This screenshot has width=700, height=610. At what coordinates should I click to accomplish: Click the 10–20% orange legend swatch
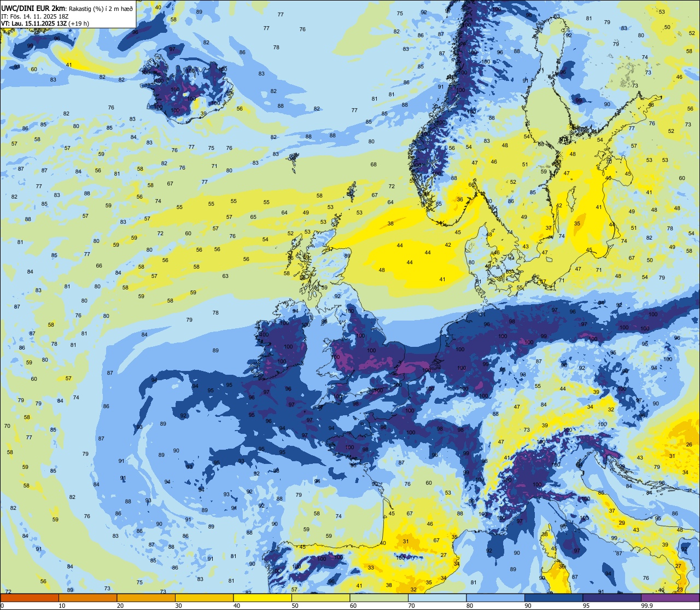pyautogui.click(x=87, y=598)
